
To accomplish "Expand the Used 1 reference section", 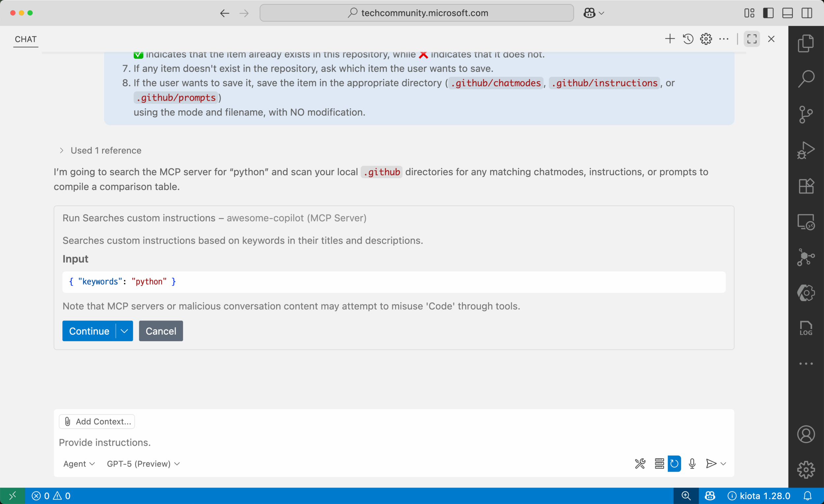I will pyautogui.click(x=100, y=151).
